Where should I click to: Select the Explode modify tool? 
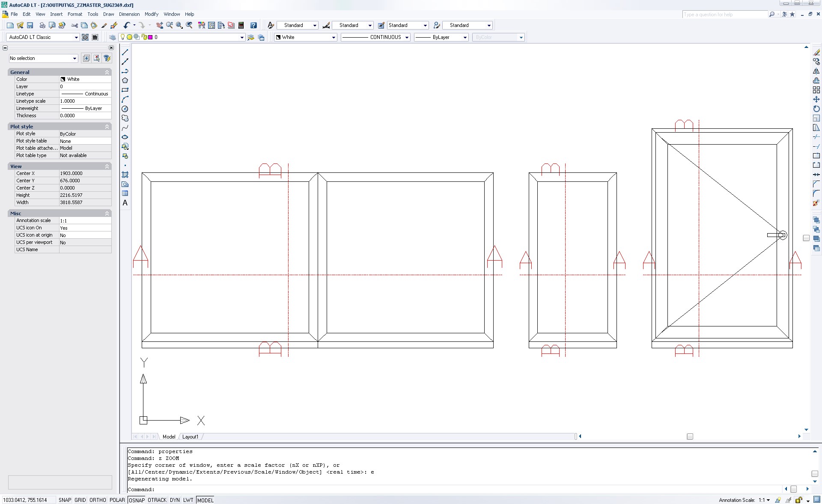pyautogui.click(x=816, y=203)
